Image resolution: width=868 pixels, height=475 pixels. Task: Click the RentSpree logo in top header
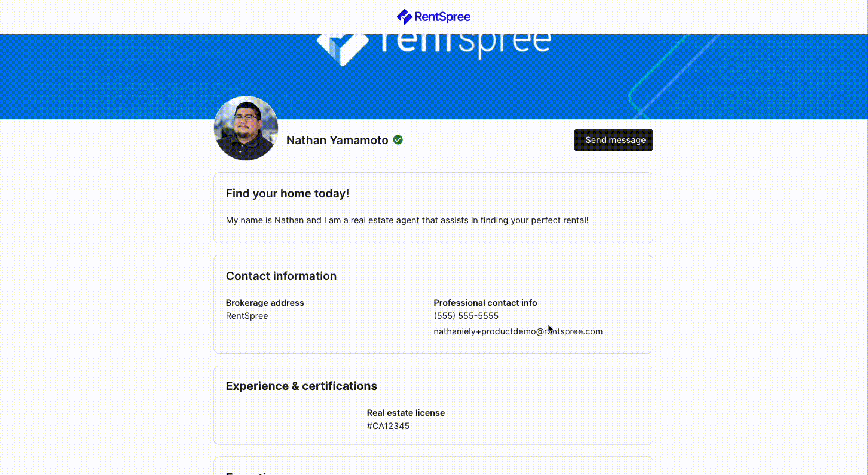433,17
